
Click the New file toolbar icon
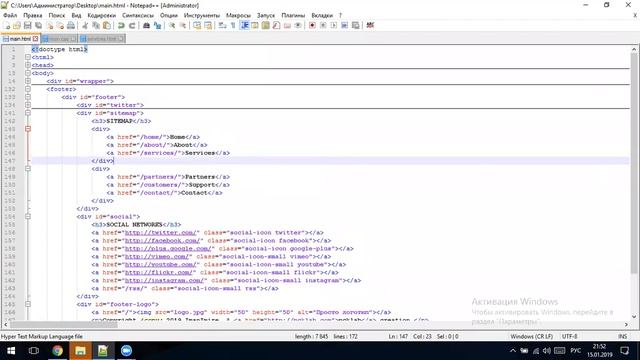point(7,25)
